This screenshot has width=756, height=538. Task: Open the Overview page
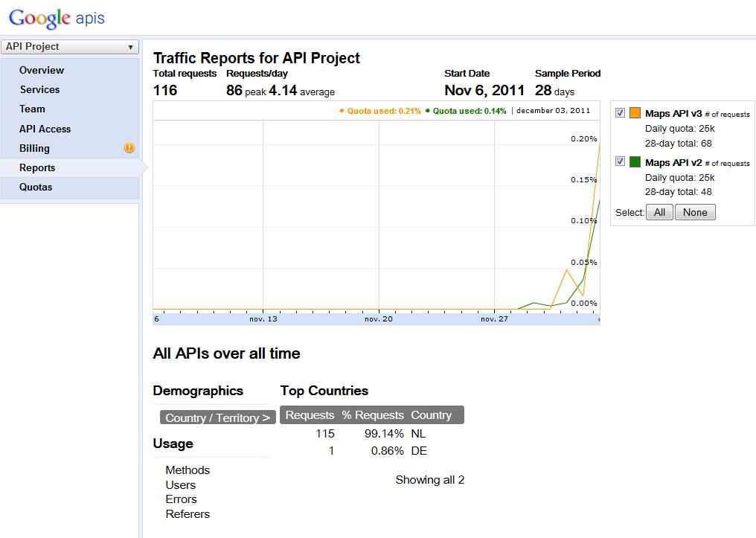click(42, 71)
